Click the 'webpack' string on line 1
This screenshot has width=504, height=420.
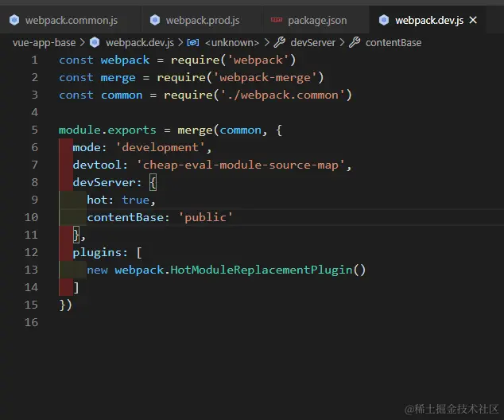tap(258, 60)
